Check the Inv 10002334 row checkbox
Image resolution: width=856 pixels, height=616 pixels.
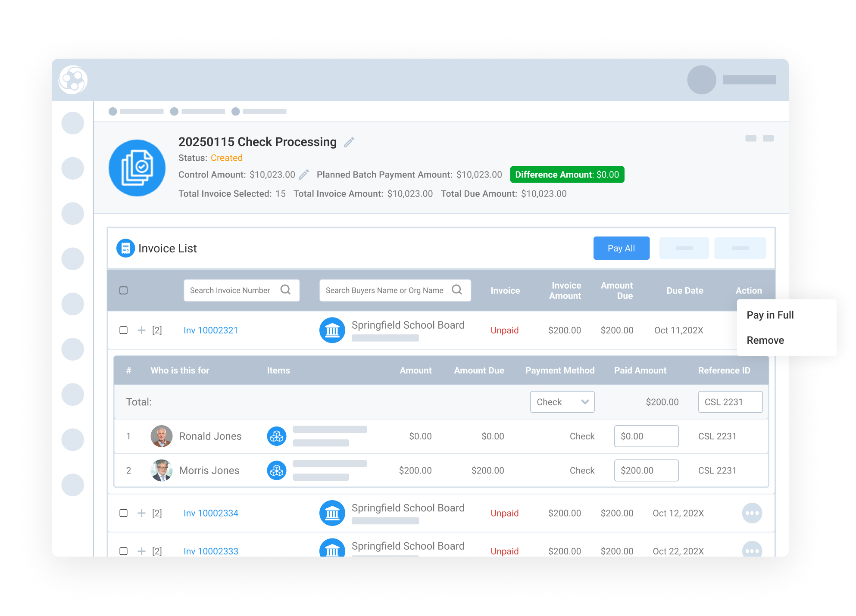click(124, 513)
